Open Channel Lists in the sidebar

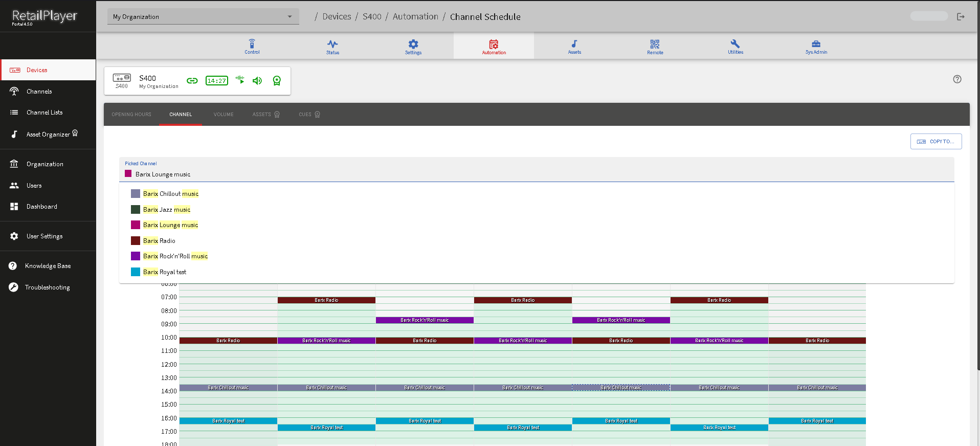click(x=44, y=113)
